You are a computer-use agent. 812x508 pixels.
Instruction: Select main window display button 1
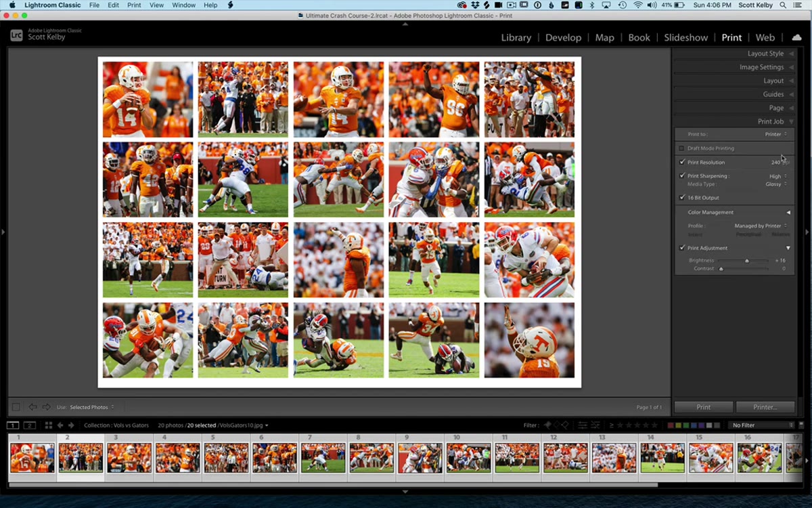pyautogui.click(x=13, y=425)
